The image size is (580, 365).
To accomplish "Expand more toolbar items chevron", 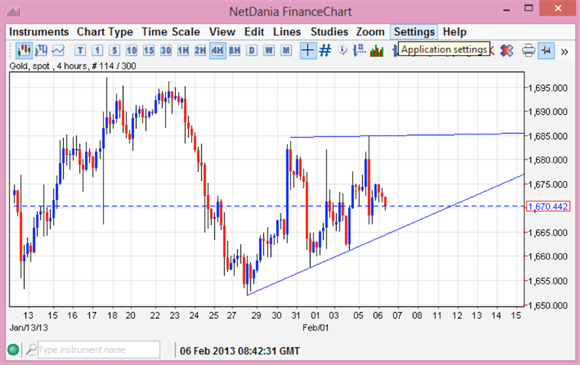I will (x=564, y=51).
